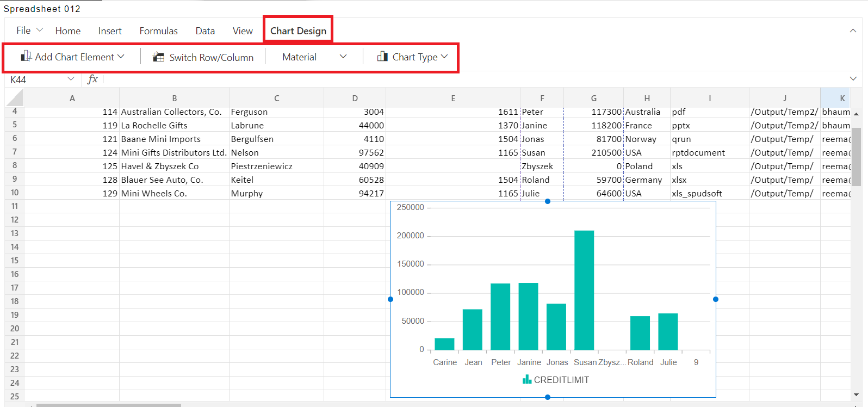Click the CREDITLIMIT legend icon in chart

(526, 379)
